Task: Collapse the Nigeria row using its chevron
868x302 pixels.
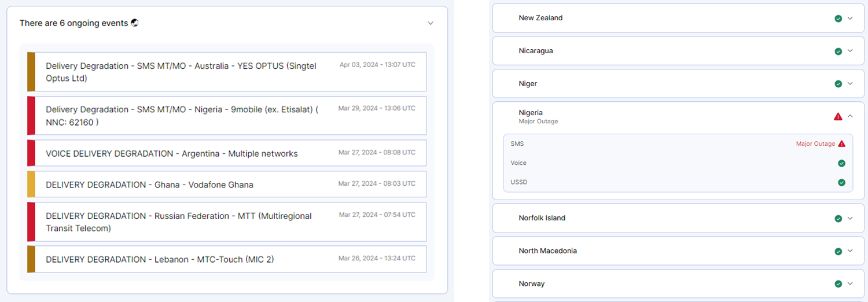Action: [x=850, y=116]
